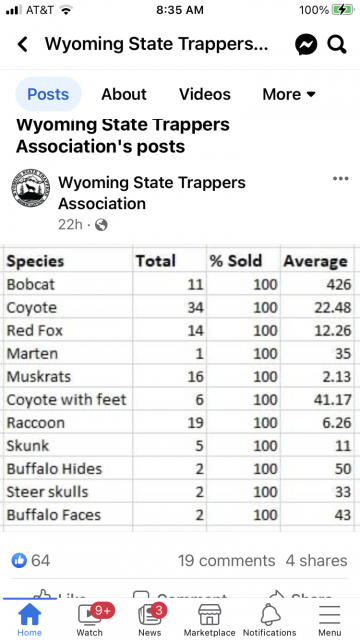360x640 pixels.
Task: View the 4 shares link
Action: coord(316,560)
